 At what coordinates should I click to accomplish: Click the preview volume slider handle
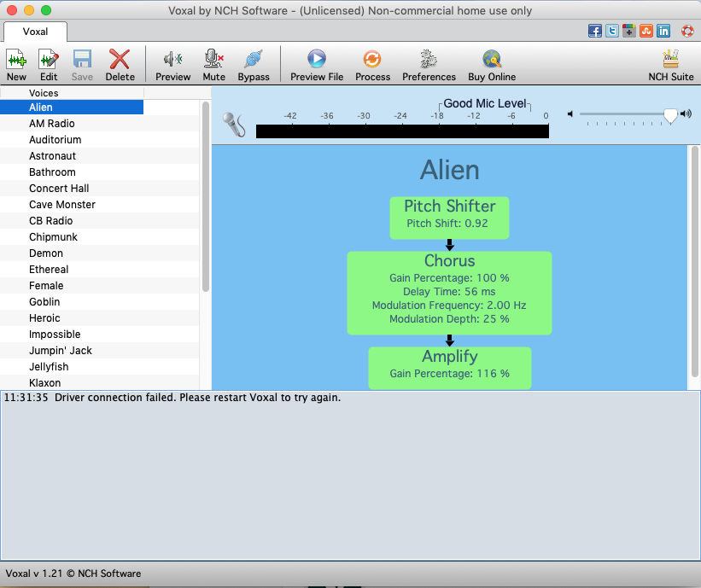point(670,115)
